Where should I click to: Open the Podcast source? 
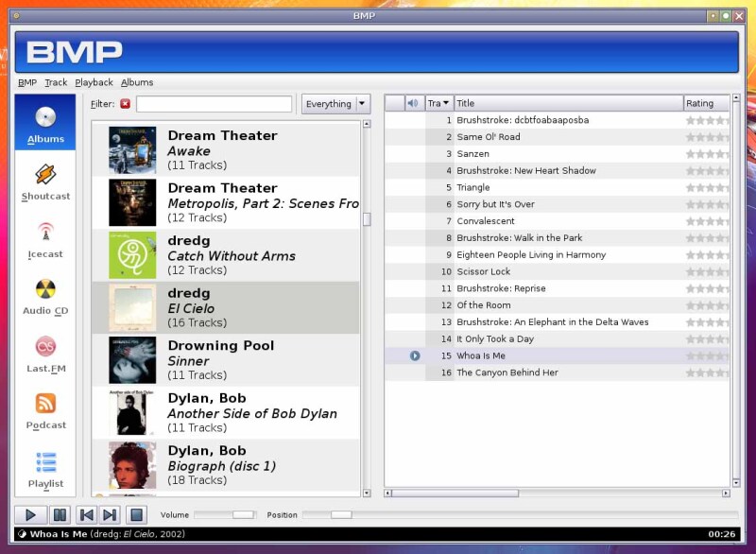45,411
